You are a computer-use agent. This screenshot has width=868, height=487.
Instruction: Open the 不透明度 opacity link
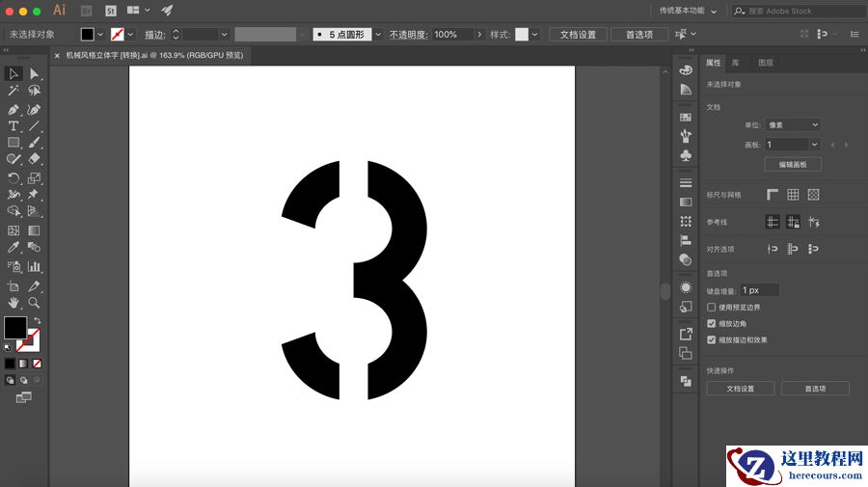click(x=408, y=35)
